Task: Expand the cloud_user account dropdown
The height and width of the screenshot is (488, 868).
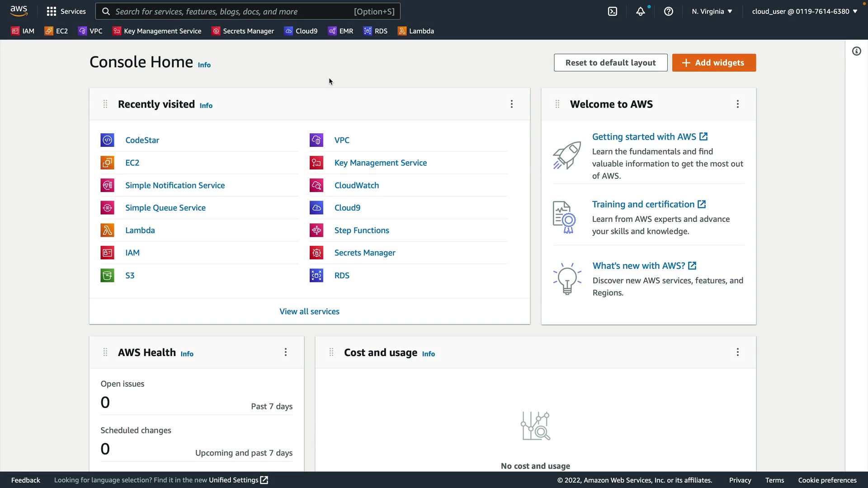Action: [x=804, y=11]
